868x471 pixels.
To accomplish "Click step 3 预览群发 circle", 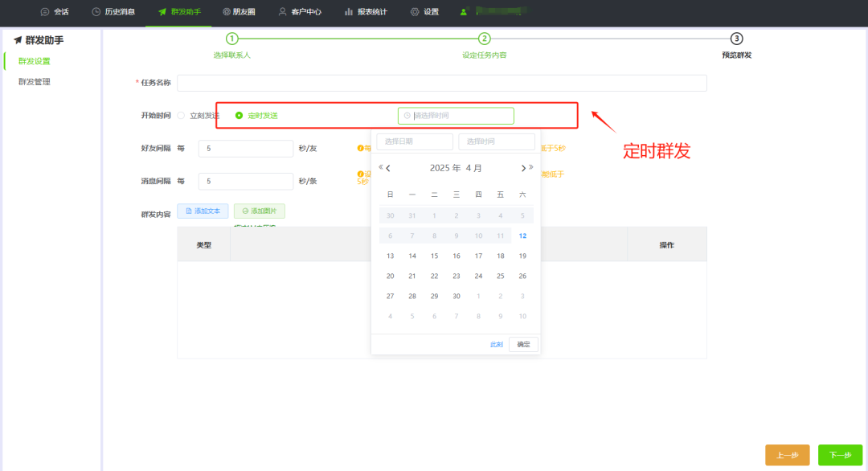I will (736, 39).
